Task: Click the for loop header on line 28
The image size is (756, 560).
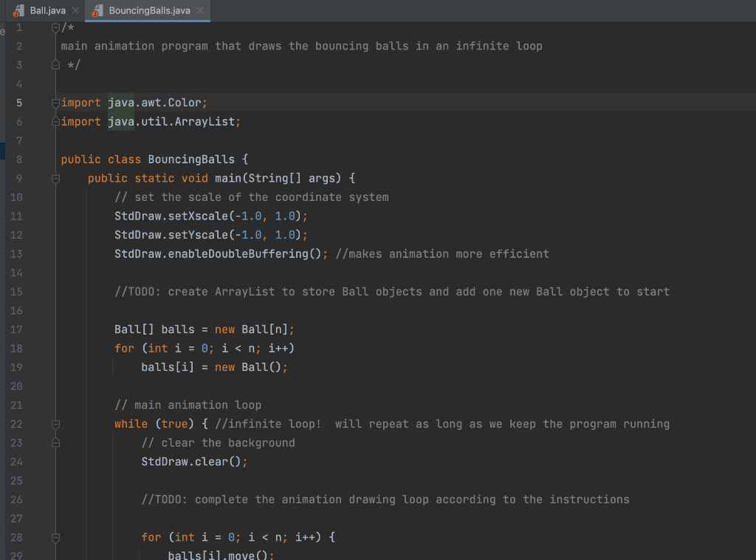Action: pyautogui.click(x=238, y=537)
